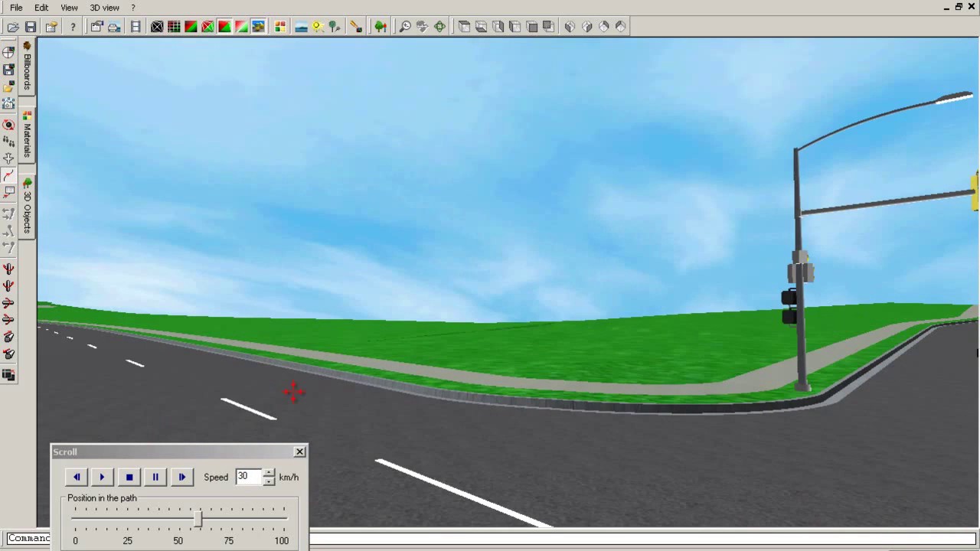The height and width of the screenshot is (551, 980).
Task: Click the Pause button in Scroll dialog
Action: pyautogui.click(x=155, y=477)
